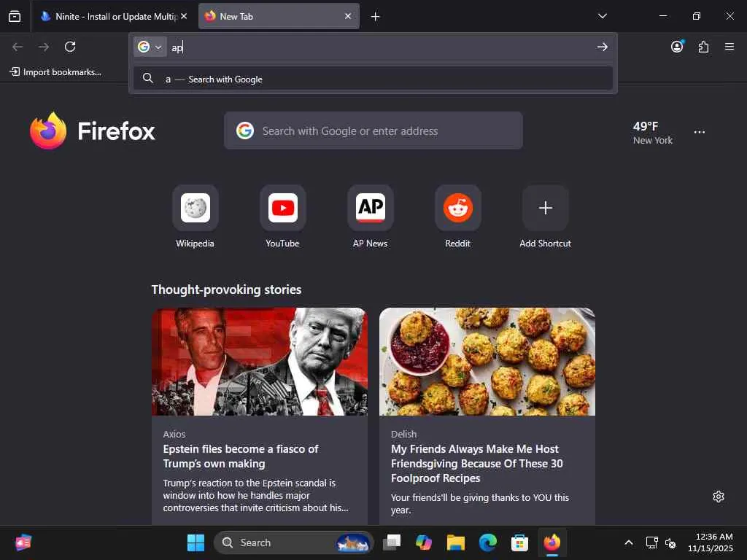Open File Explorer from the taskbar

[x=455, y=542]
